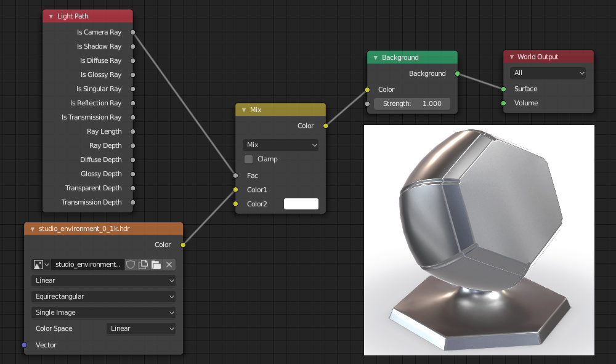Select the World Output node header
The width and height of the screenshot is (616, 364).
pyautogui.click(x=548, y=57)
